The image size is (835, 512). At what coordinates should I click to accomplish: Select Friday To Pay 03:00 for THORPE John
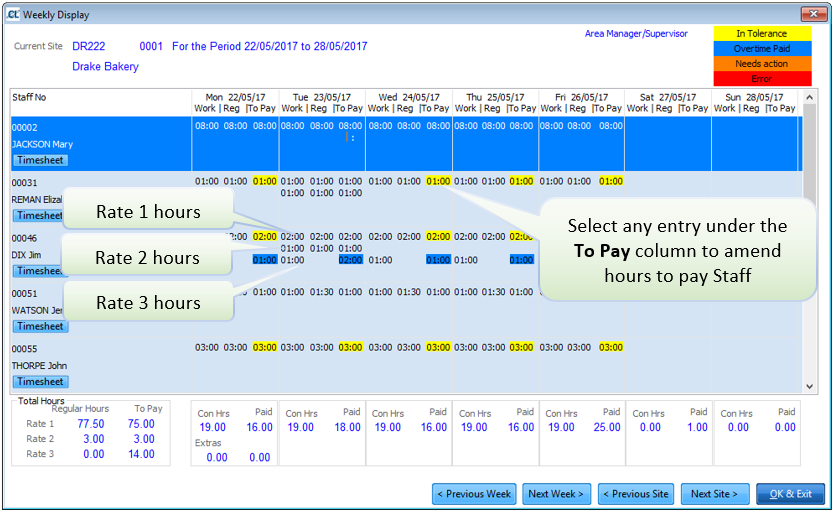click(x=611, y=347)
